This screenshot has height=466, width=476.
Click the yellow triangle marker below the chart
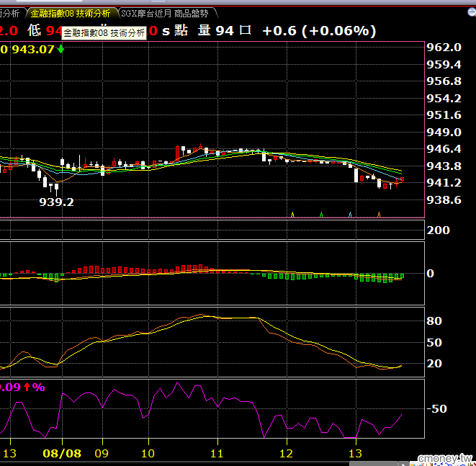click(292, 215)
